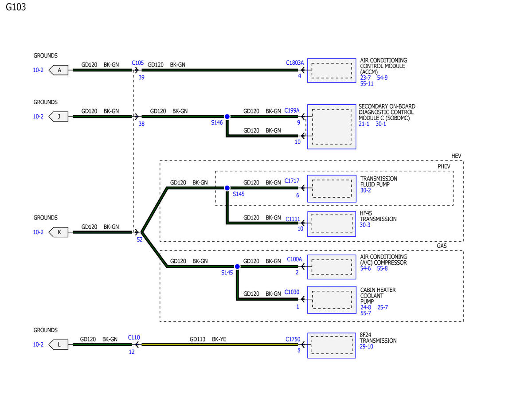Click the S145 splice dot in PHEV section

227,188
